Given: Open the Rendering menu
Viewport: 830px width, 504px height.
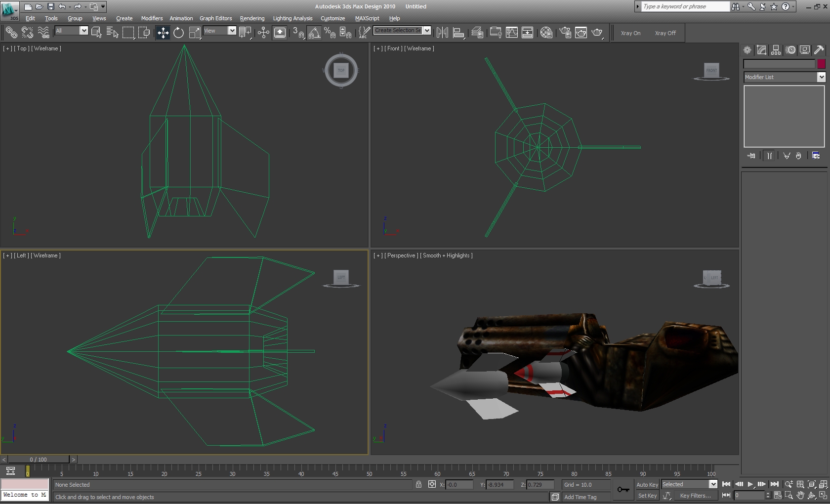Looking at the screenshot, I should pyautogui.click(x=252, y=18).
